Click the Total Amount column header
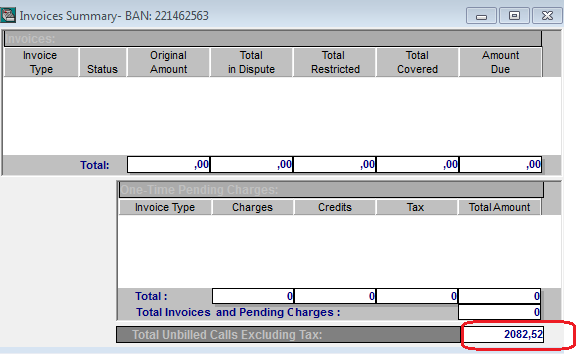The height and width of the screenshot is (362, 580). coord(499,207)
